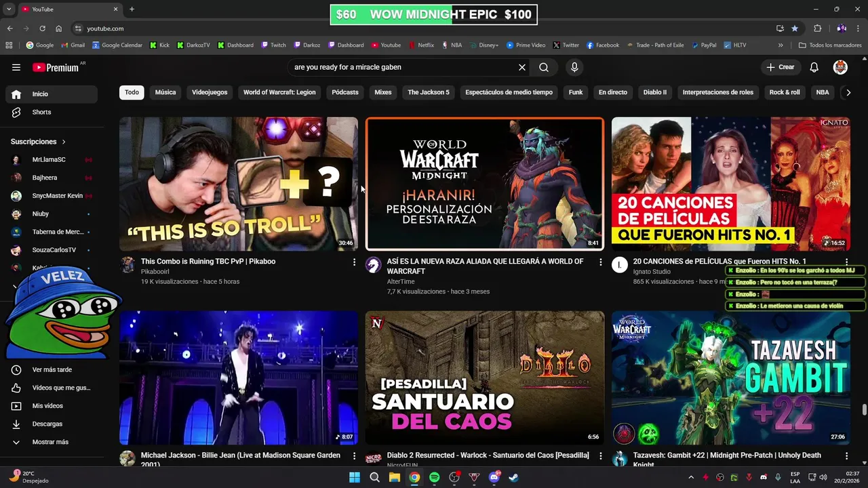Screen dimensions: 868x488
Task: Open the Tazavesh Gambit +22 thumbnail
Action: coord(731,378)
